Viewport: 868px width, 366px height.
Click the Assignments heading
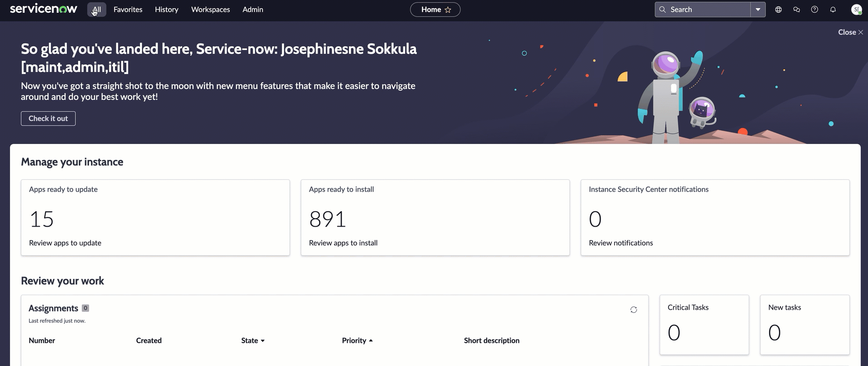[53, 308]
